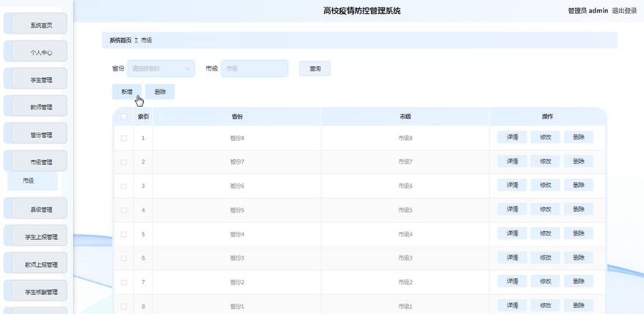Click 删除 for the 省份6 row
Screen dimensions: 644x314
pos(579,185)
